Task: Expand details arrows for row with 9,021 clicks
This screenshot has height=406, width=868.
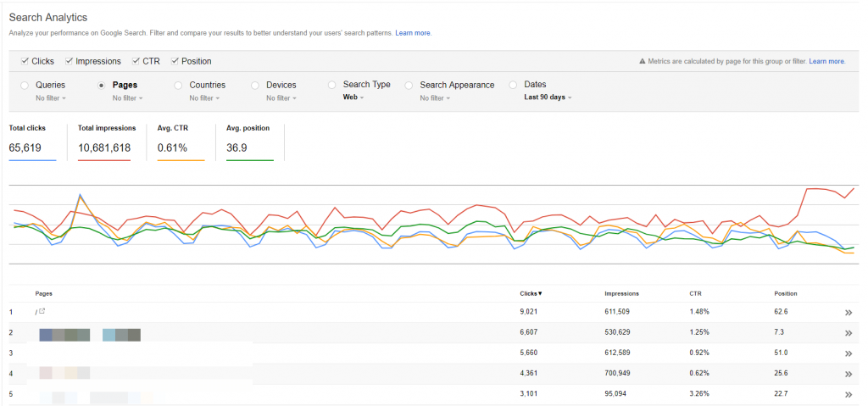Action: point(848,313)
